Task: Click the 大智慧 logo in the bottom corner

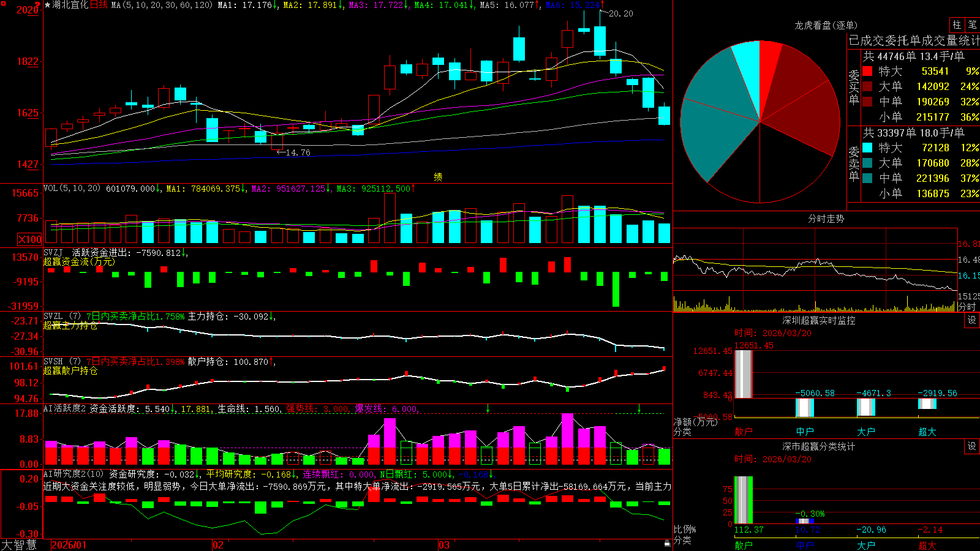Action: pos(19,545)
